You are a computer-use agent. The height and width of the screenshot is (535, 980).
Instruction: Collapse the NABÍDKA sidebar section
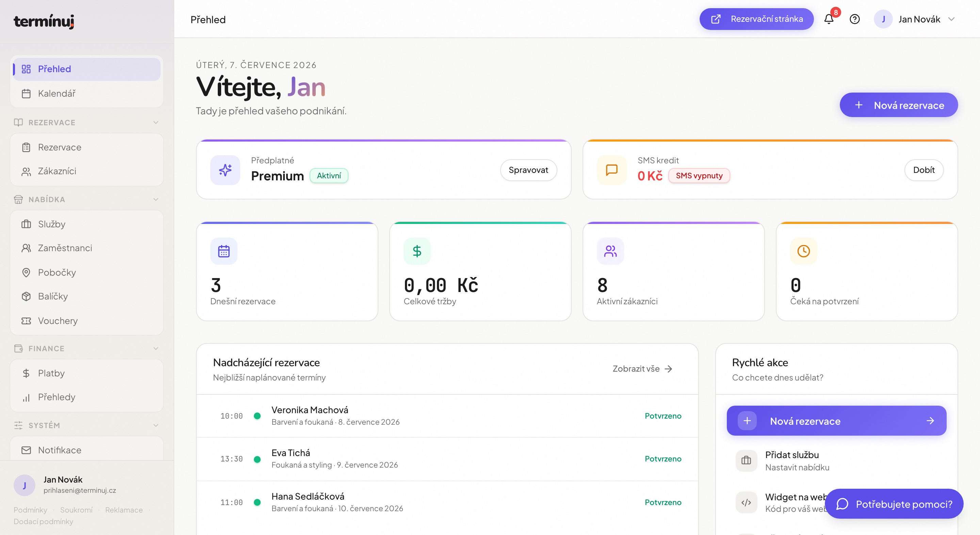tap(156, 199)
